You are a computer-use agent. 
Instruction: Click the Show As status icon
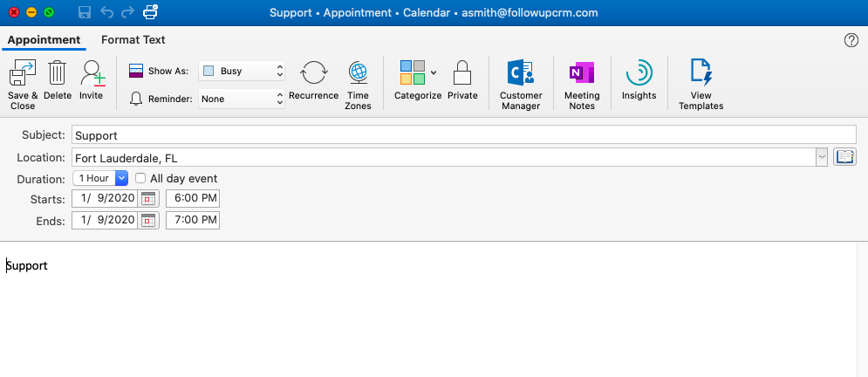[135, 71]
